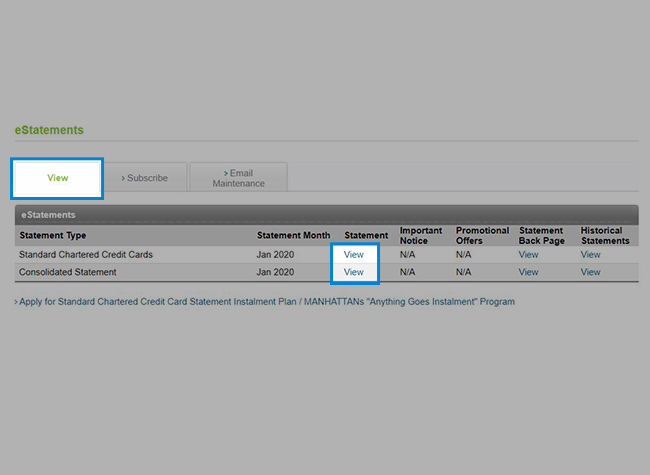
Task: Click Promotional Offers N/A in Consolidated row
Action: click(463, 272)
